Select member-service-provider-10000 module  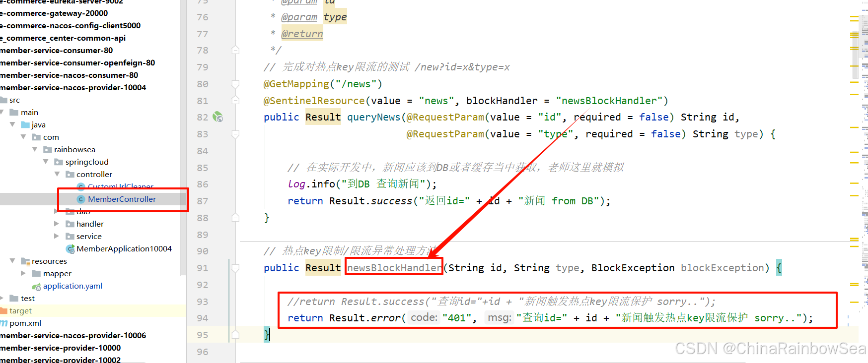point(60,348)
